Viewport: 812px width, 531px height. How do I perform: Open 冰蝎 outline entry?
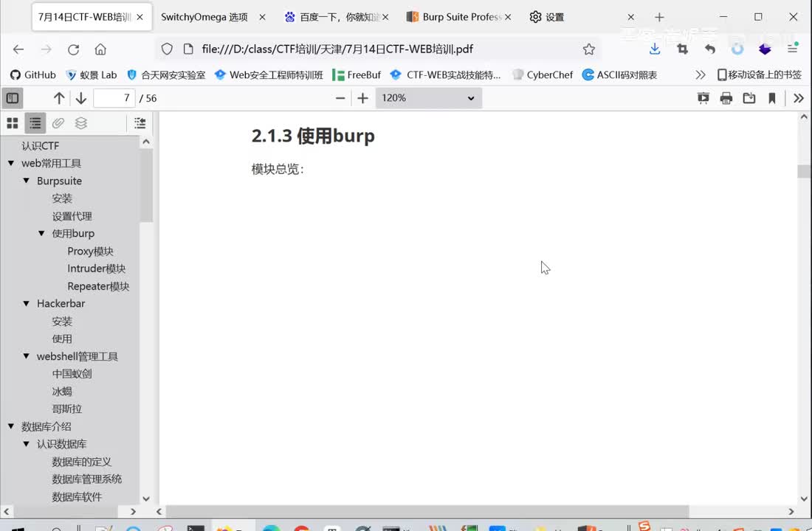tap(61, 392)
